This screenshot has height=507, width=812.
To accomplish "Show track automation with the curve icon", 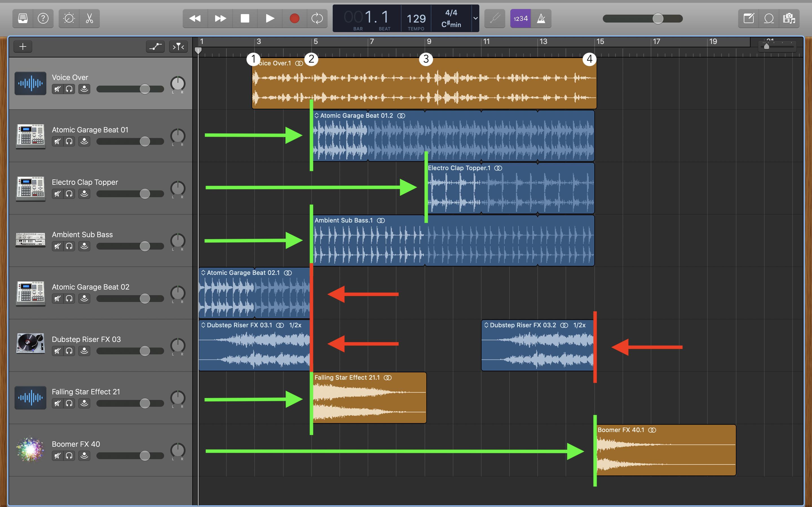I will pyautogui.click(x=155, y=46).
